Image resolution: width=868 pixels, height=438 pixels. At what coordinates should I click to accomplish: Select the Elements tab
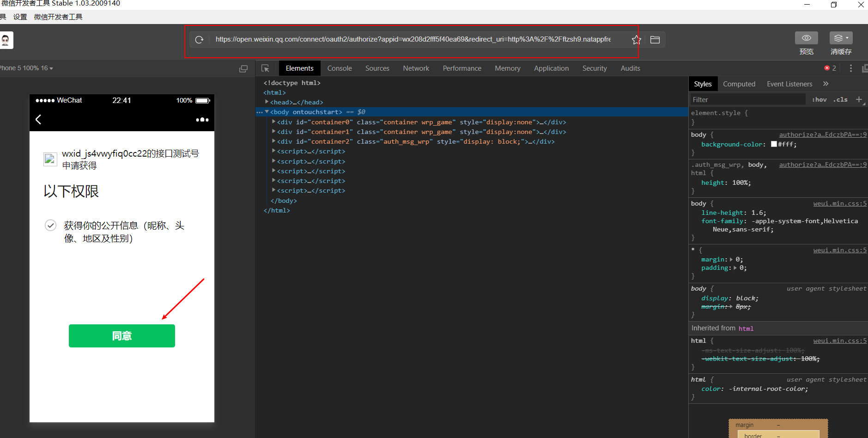point(299,68)
